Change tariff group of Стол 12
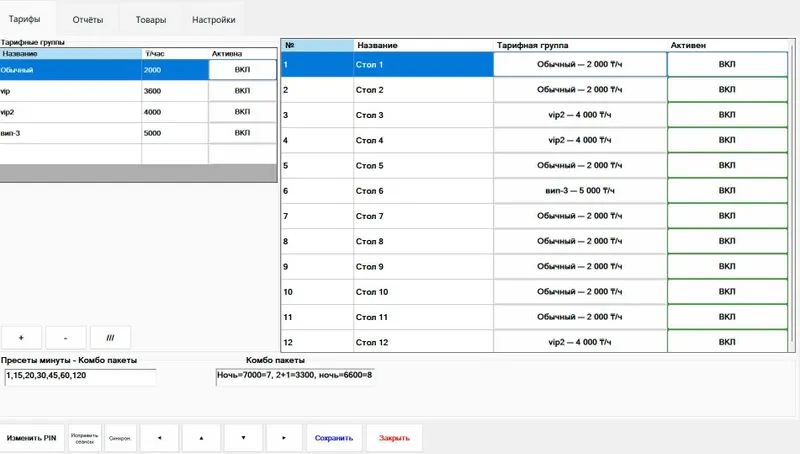This screenshot has height=454, width=800. 580,342
